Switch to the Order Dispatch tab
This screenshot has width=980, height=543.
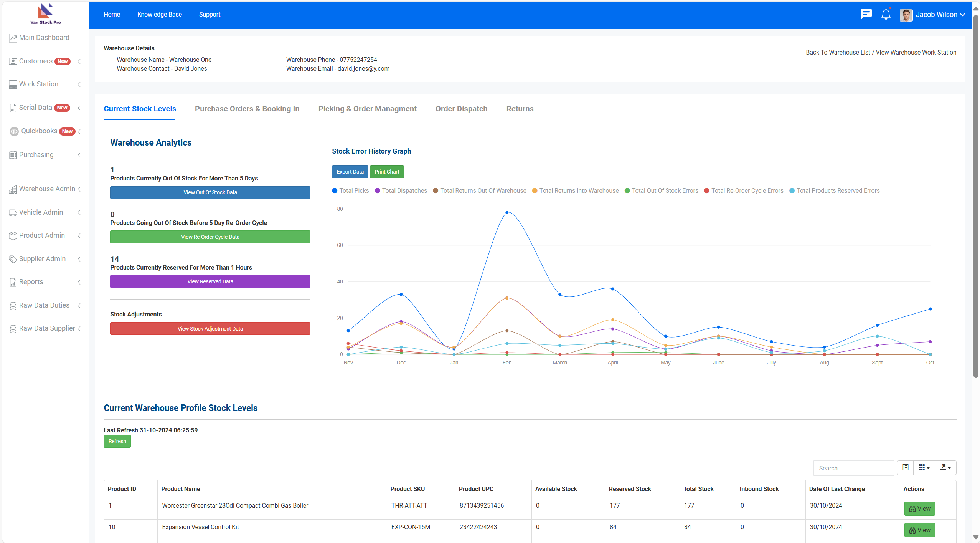click(461, 109)
